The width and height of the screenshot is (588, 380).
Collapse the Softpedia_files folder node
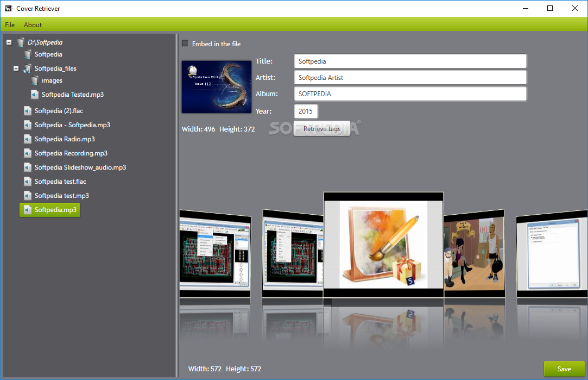(x=16, y=68)
